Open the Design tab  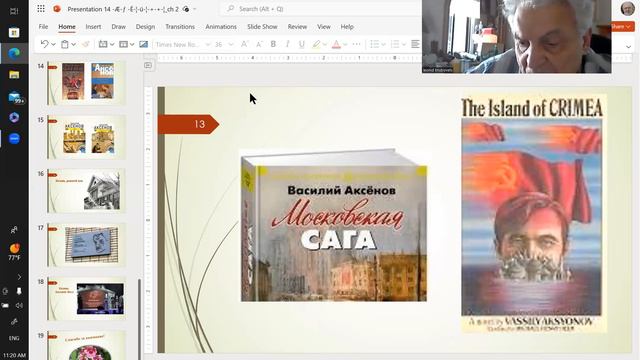[145, 27]
